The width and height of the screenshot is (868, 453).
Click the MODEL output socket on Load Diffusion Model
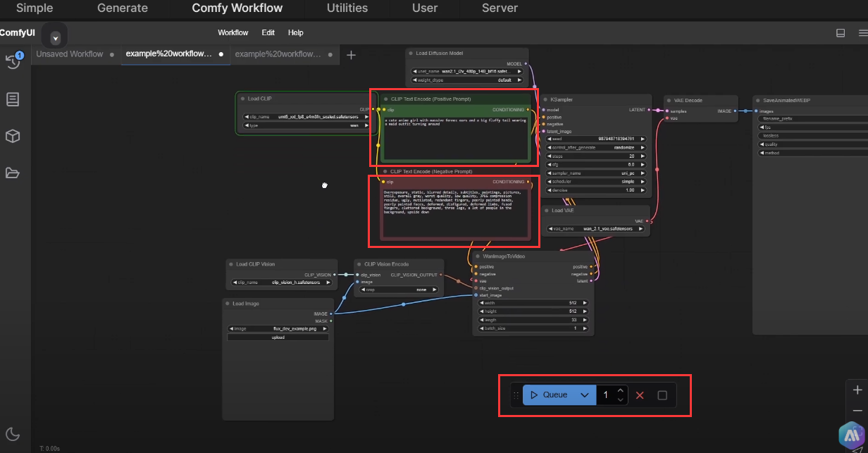click(526, 63)
